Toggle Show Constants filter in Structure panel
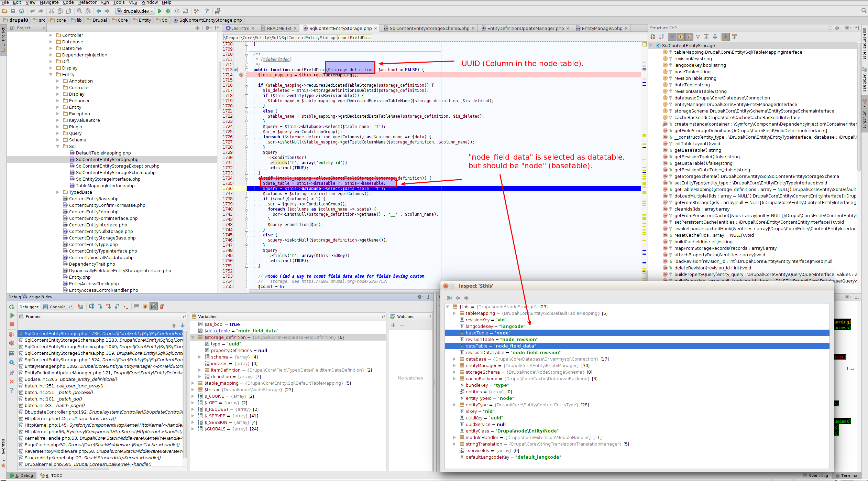 (689, 37)
